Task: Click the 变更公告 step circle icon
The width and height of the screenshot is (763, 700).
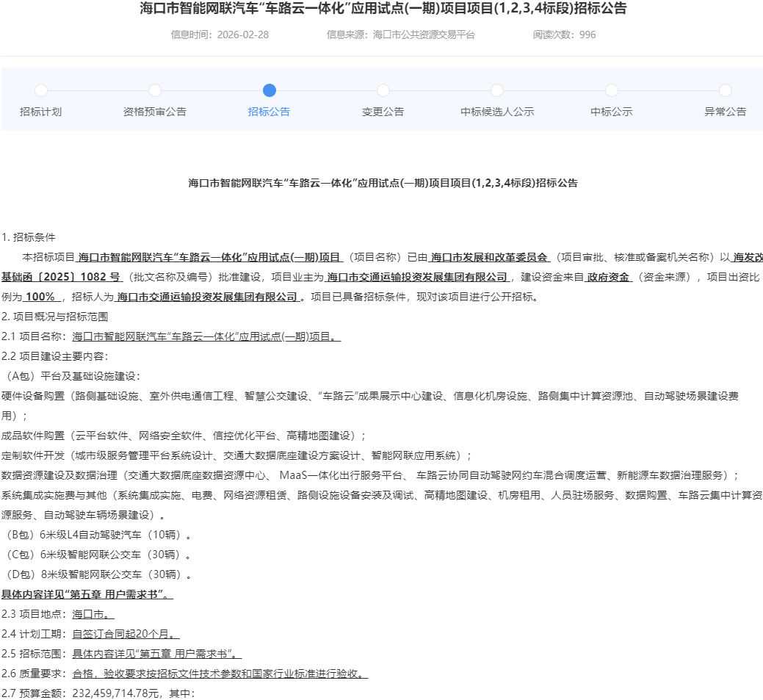Action: (383, 90)
